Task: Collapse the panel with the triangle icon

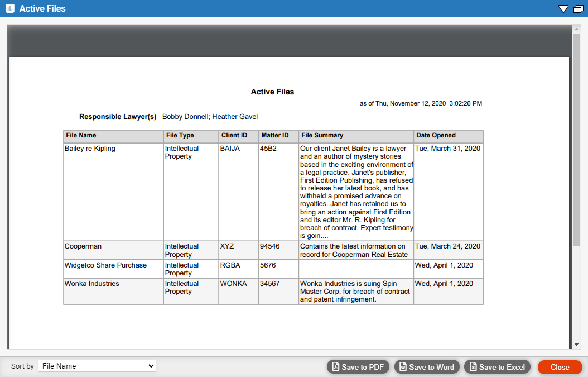Action: (x=563, y=8)
